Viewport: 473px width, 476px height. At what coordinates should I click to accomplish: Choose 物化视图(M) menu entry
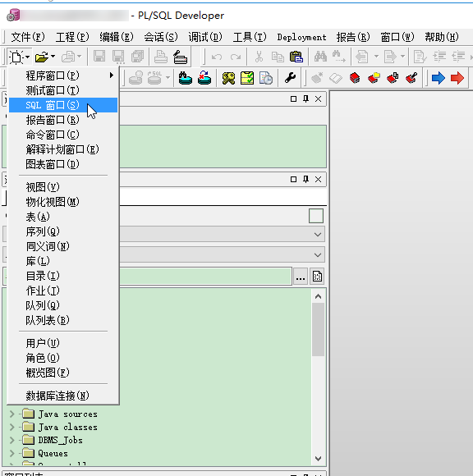[x=63, y=202]
